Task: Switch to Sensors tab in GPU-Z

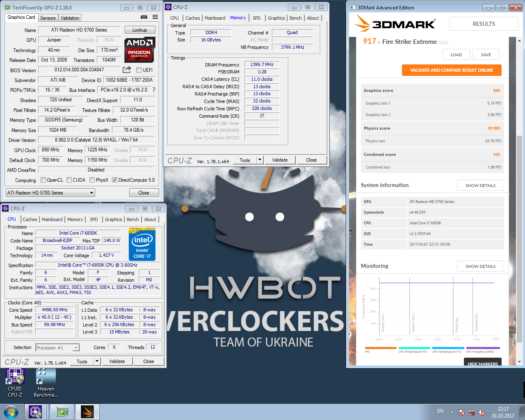Action: pos(48,18)
